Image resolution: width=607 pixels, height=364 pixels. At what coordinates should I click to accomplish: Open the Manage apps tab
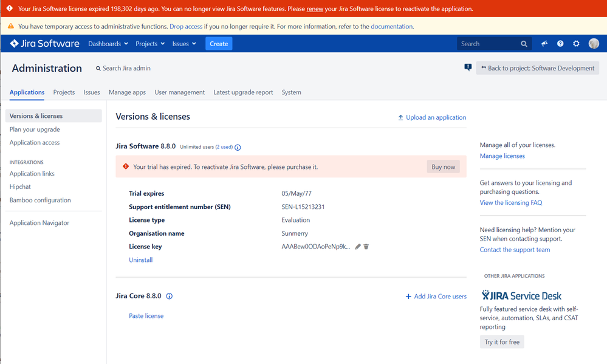[x=128, y=92]
